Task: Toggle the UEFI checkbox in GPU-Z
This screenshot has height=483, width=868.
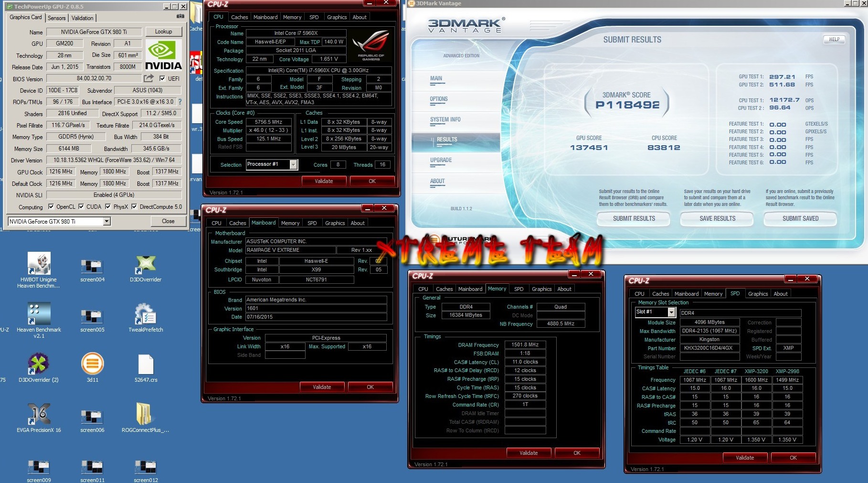Action: point(162,78)
